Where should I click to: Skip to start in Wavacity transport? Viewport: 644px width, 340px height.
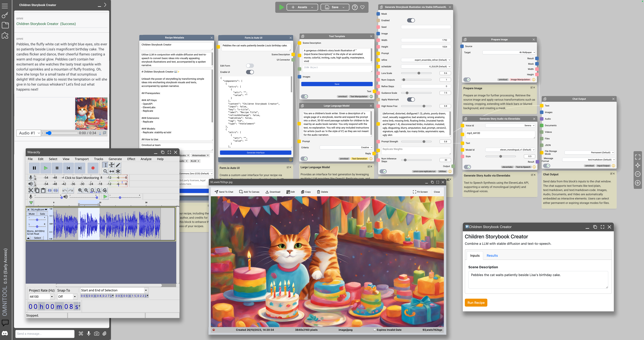(68, 168)
